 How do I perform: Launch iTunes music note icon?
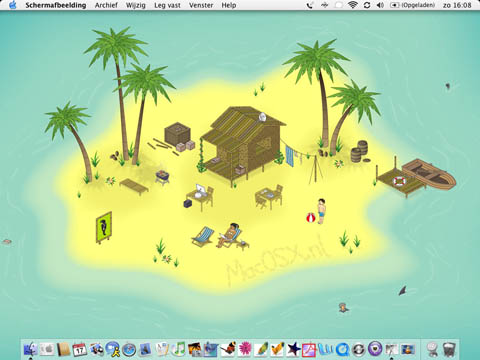click(x=179, y=349)
